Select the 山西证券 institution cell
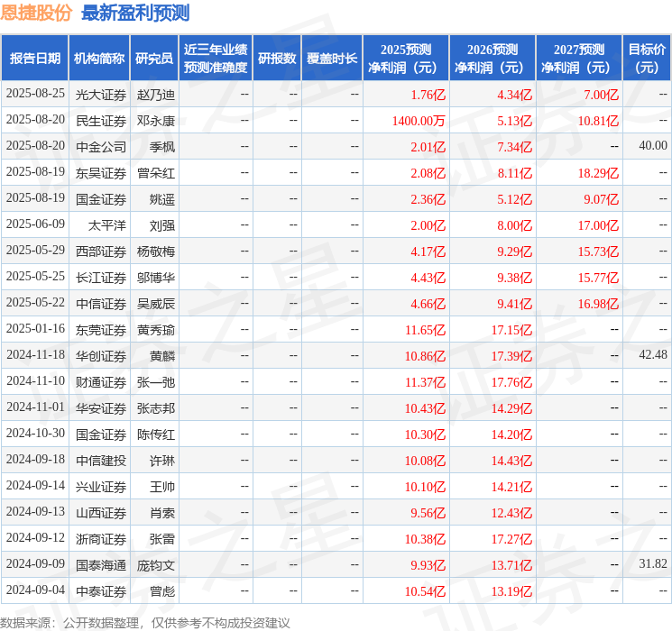The image size is (672, 631). click(101, 513)
